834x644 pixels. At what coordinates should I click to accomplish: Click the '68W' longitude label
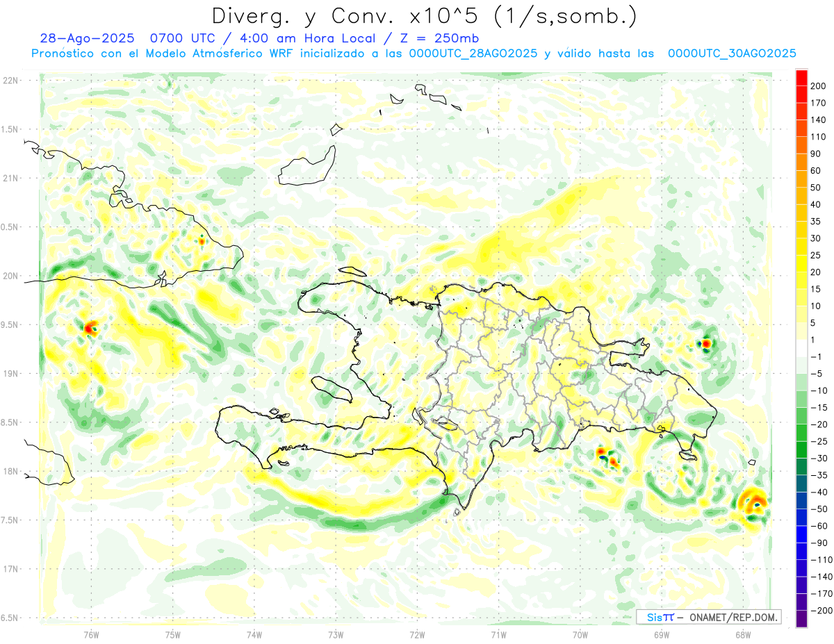[x=743, y=634]
